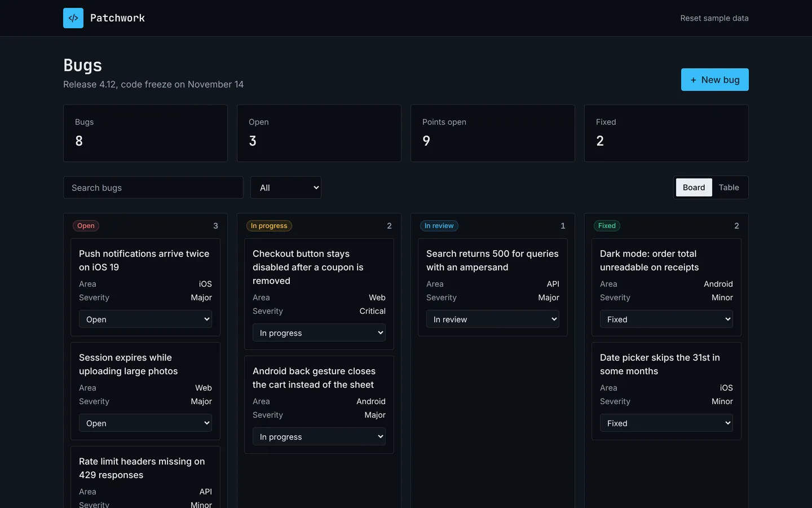Click the In progress column badge
This screenshot has height=508, width=812.
269,226
